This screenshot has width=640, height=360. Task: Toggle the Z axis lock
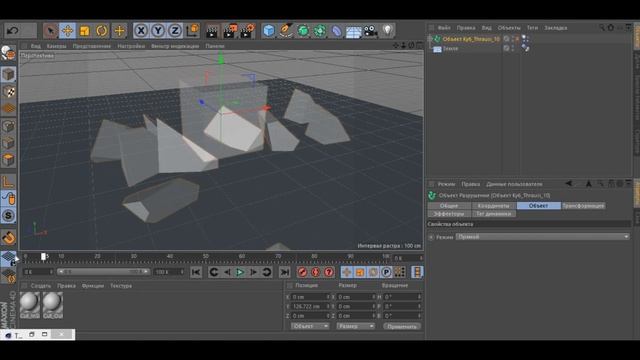(175, 31)
